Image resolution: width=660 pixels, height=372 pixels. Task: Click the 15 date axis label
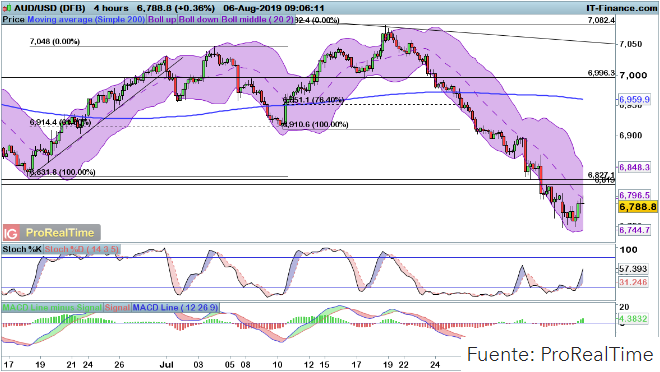tap(324, 364)
